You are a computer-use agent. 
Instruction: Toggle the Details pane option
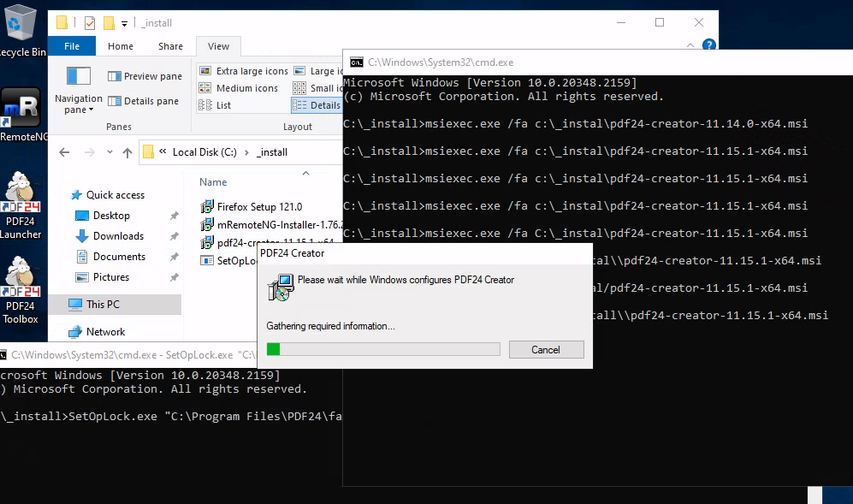click(143, 101)
